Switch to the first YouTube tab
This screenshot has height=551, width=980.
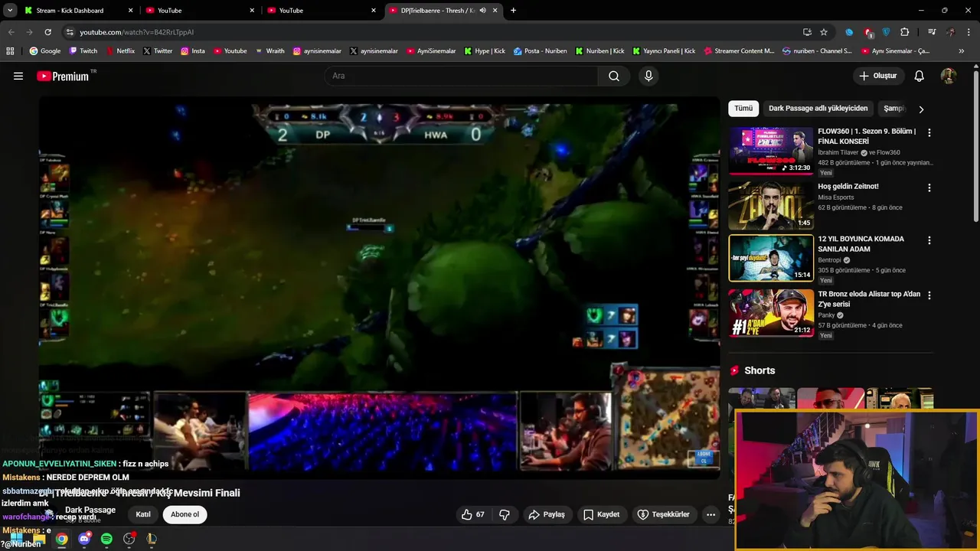click(199, 11)
